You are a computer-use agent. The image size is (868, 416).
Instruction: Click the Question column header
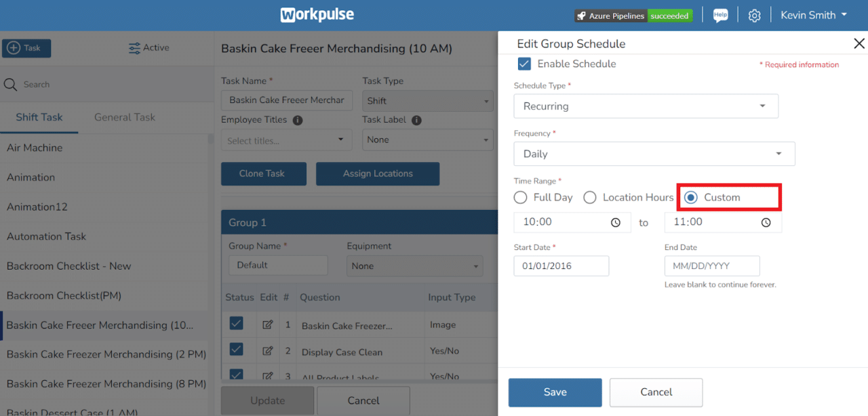(320, 297)
